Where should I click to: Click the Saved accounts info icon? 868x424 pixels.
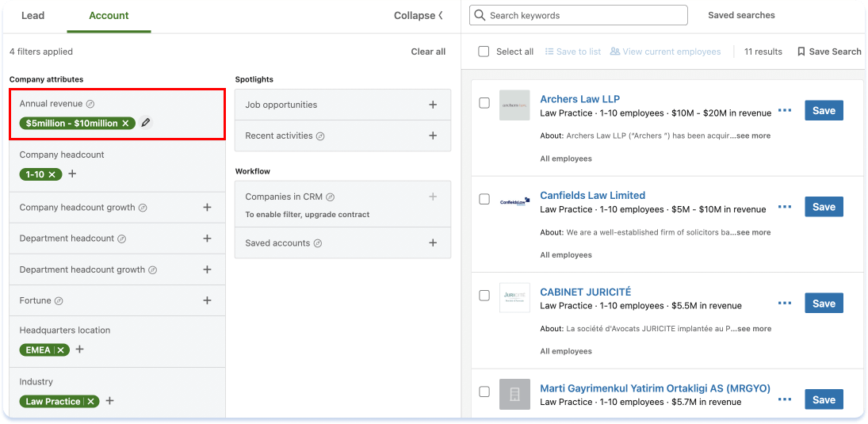pos(318,243)
